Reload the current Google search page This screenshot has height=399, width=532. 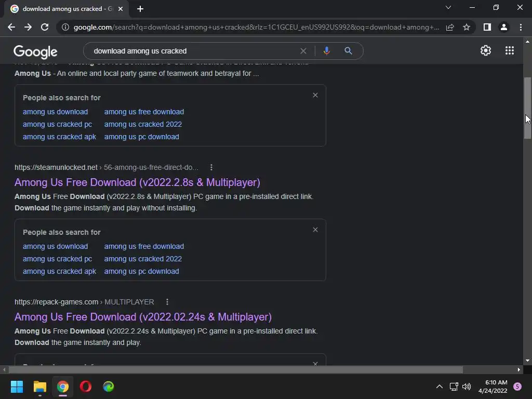tap(45, 27)
